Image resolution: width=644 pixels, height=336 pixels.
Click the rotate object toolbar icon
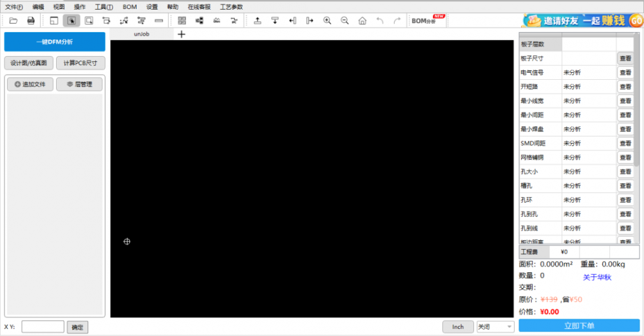pos(106,21)
